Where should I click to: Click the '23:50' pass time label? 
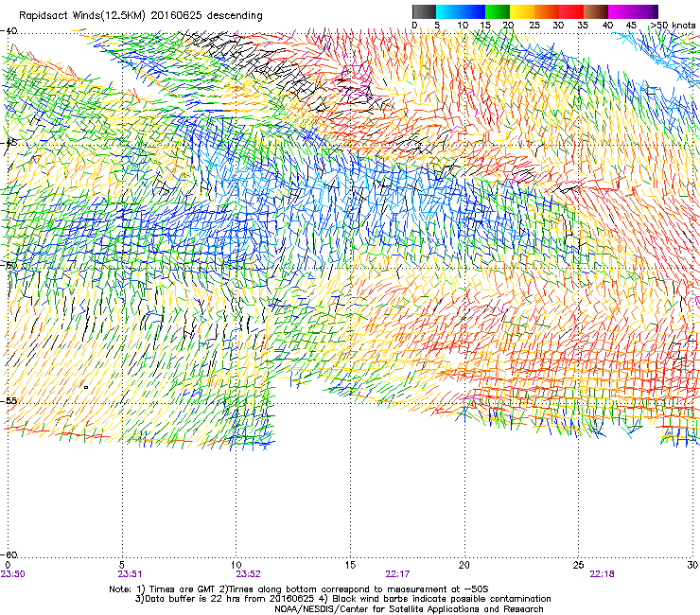(13, 574)
